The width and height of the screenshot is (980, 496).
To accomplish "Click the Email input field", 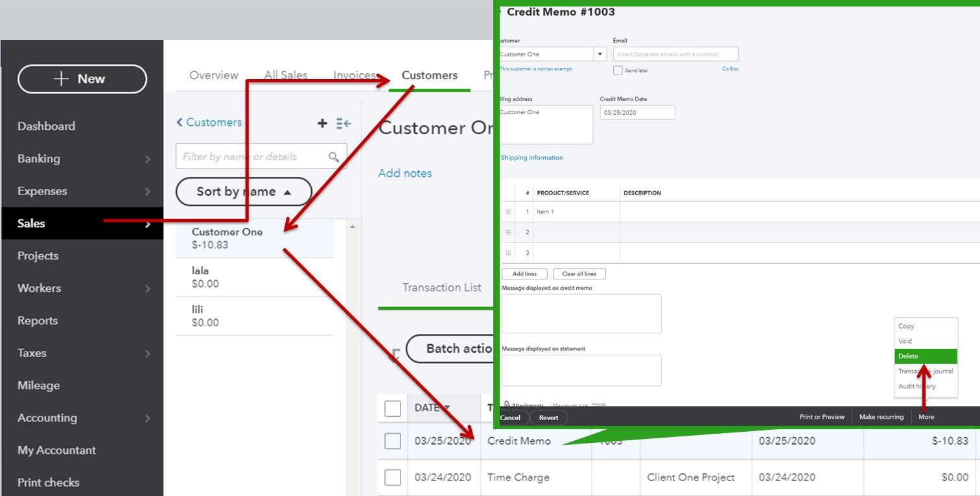I will (x=675, y=54).
